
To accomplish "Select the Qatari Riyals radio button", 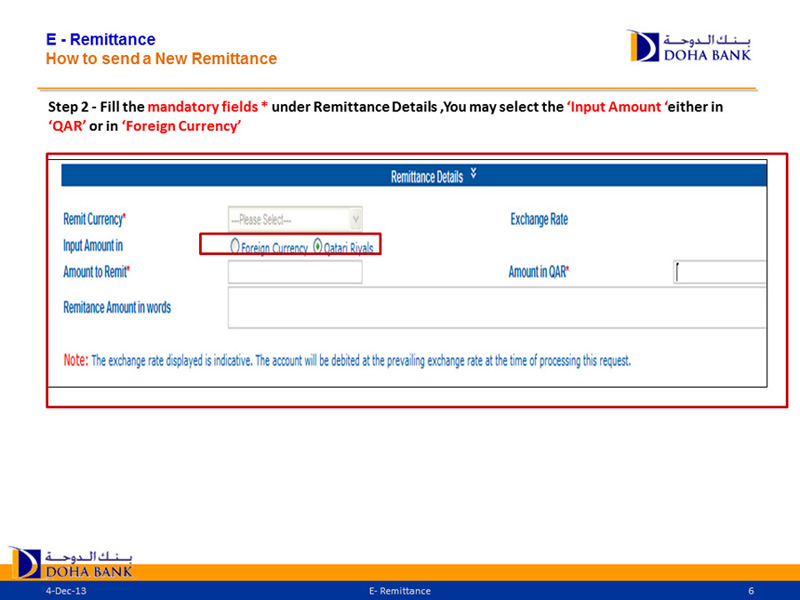I will tap(318, 246).
